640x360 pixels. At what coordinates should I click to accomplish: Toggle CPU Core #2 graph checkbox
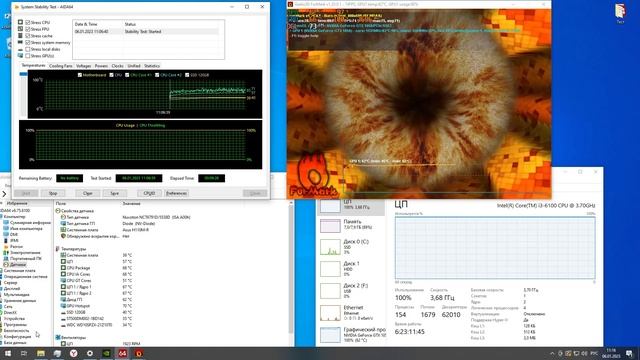157,75
